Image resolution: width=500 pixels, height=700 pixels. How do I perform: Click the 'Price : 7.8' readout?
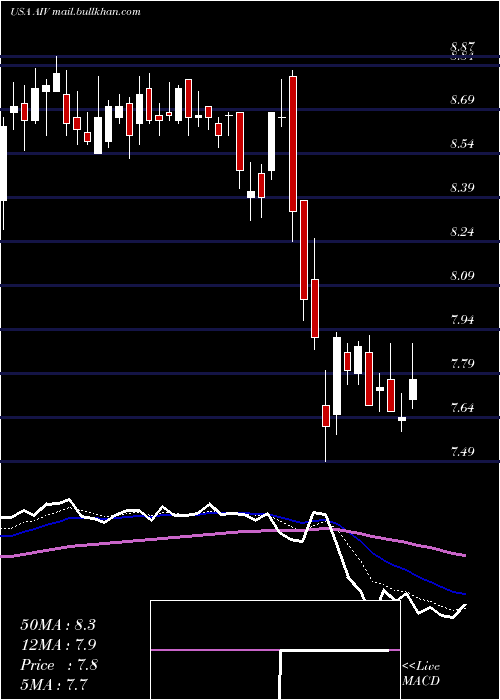(58, 665)
